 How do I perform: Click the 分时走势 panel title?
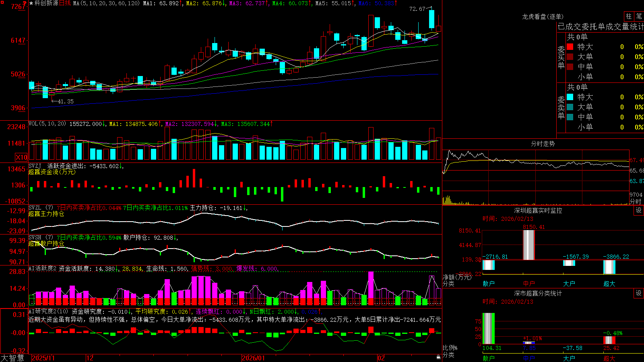pos(543,144)
